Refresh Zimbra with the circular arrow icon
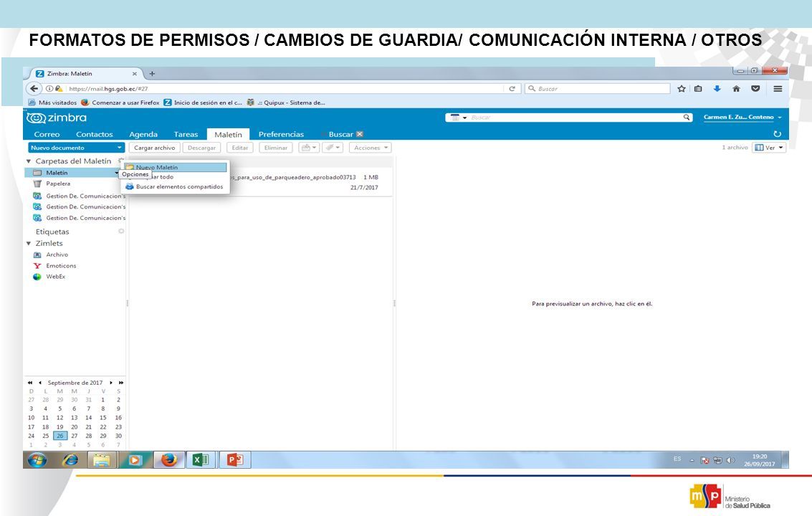Viewport: 812px width, 516px height. pos(777,134)
